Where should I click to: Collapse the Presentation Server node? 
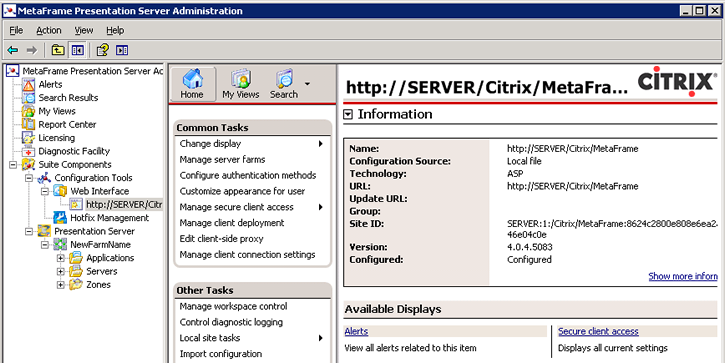[29, 231]
